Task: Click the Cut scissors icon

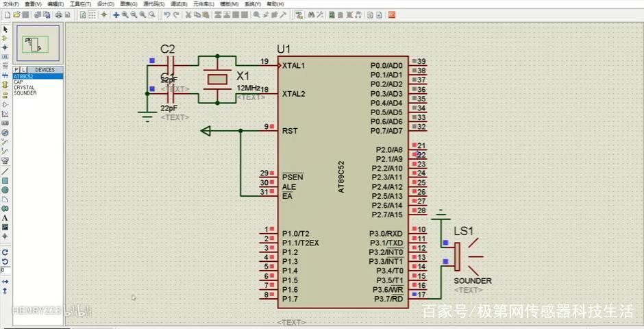Action: [x=188, y=15]
